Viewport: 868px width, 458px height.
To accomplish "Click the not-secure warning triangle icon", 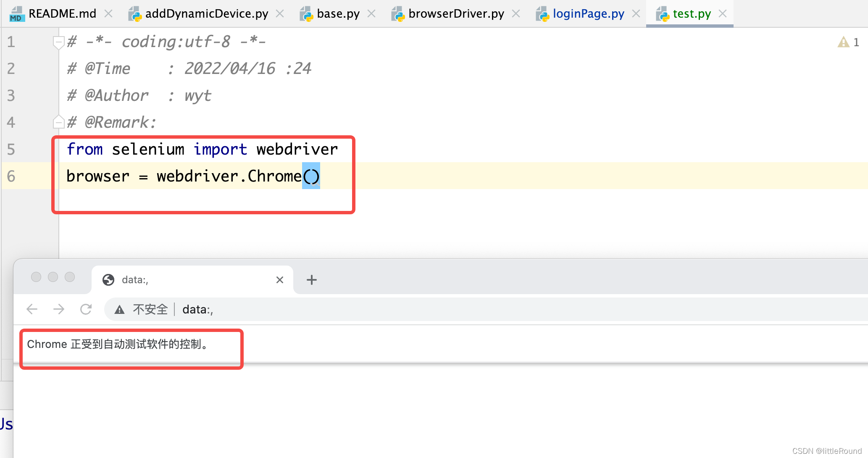I will pos(120,310).
